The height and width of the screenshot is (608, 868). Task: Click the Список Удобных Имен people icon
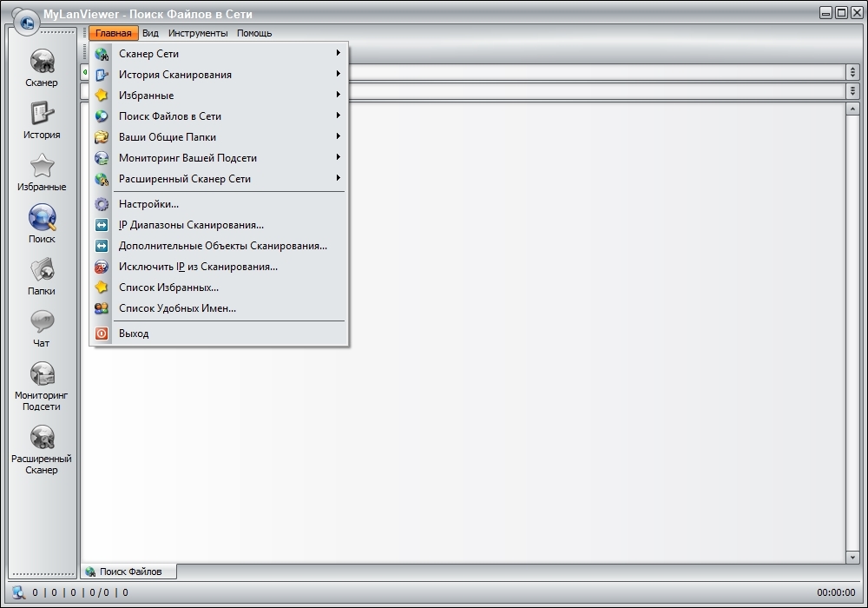(x=102, y=308)
